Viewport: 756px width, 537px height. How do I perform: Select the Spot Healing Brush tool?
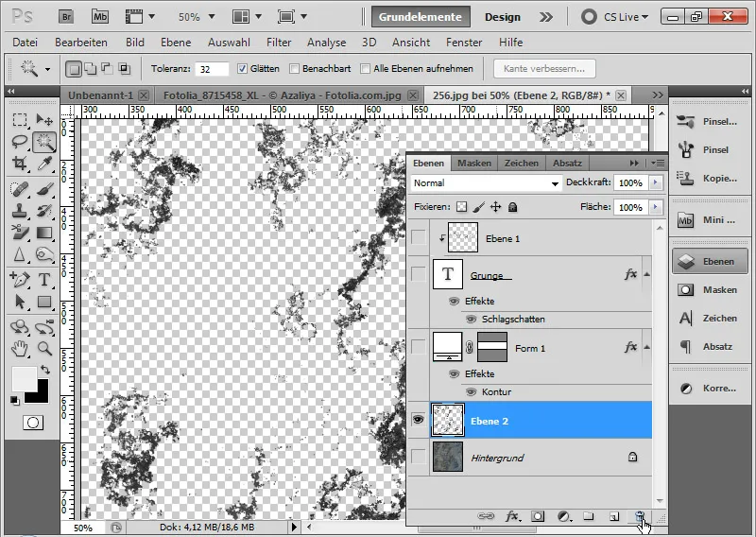(20, 189)
